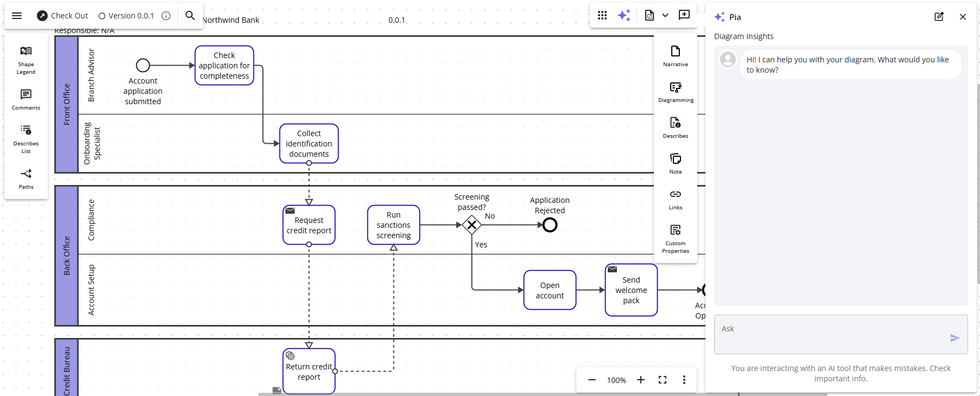
Task: Open the Diagramming panel
Action: point(676,92)
